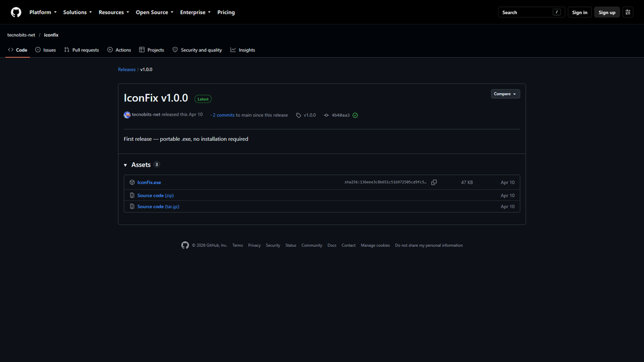Click the file icon beside Source code (tar.gz)

(x=132, y=206)
